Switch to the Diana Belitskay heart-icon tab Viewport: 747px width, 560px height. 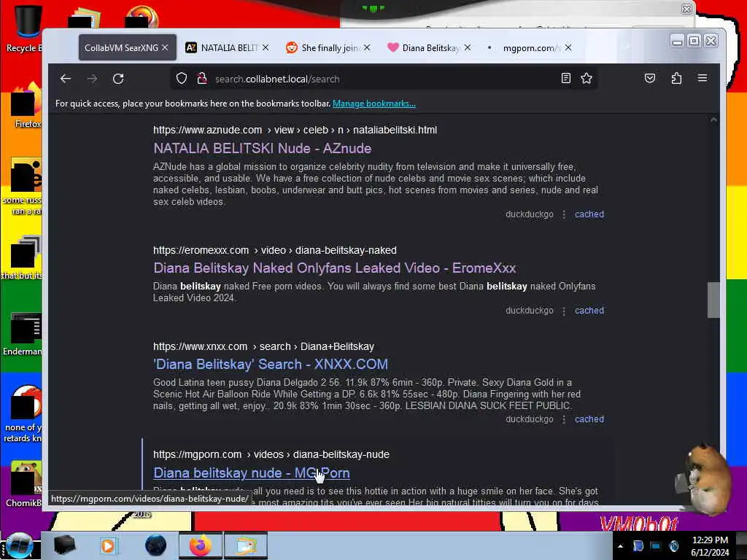[430, 47]
